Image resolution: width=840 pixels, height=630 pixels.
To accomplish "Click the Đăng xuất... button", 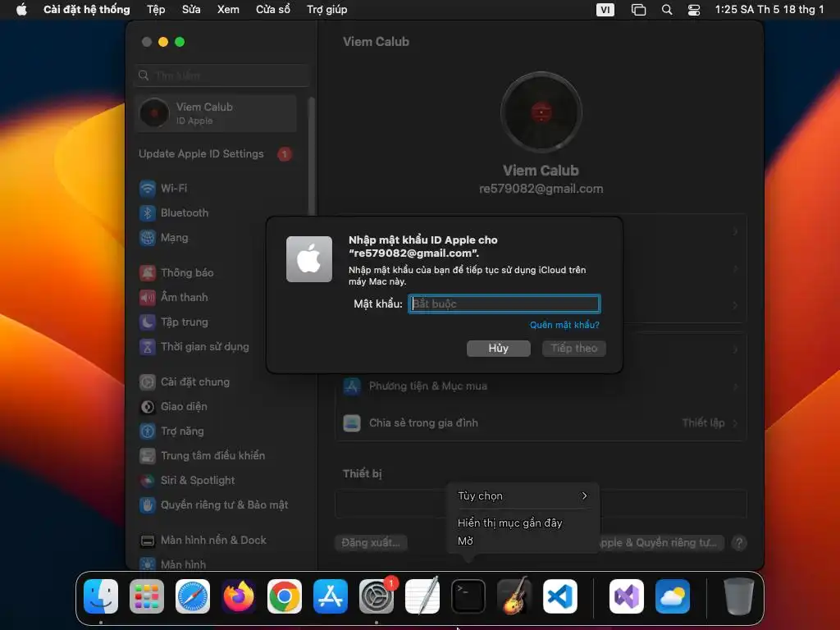I will pyautogui.click(x=371, y=543).
